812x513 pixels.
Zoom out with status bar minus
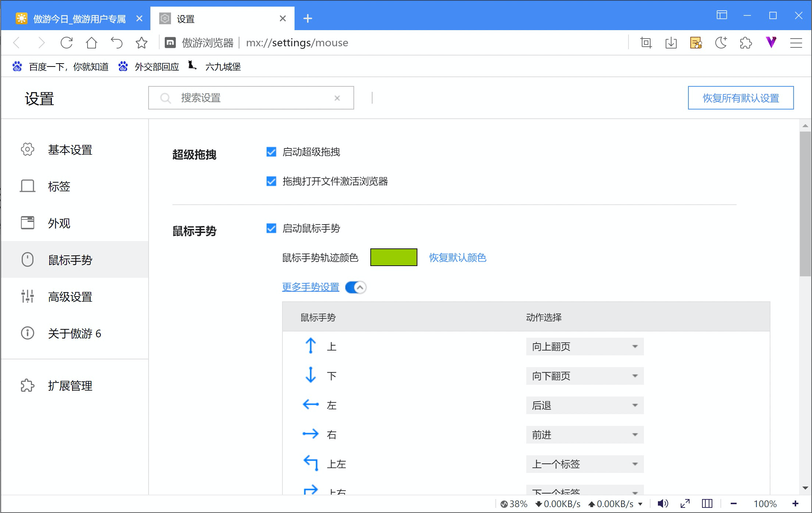[734, 503]
